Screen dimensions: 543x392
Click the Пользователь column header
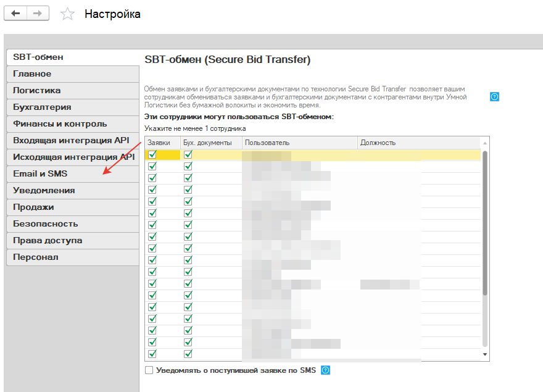click(299, 143)
